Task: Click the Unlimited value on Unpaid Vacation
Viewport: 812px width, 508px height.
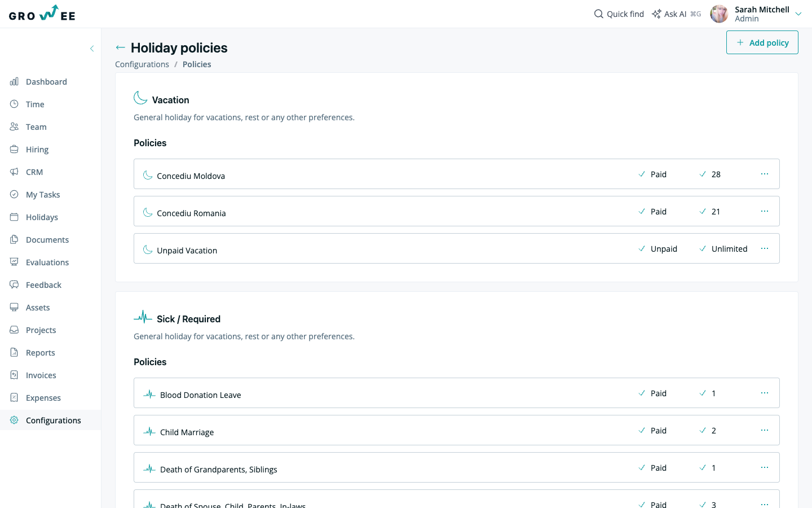Action: (729, 249)
